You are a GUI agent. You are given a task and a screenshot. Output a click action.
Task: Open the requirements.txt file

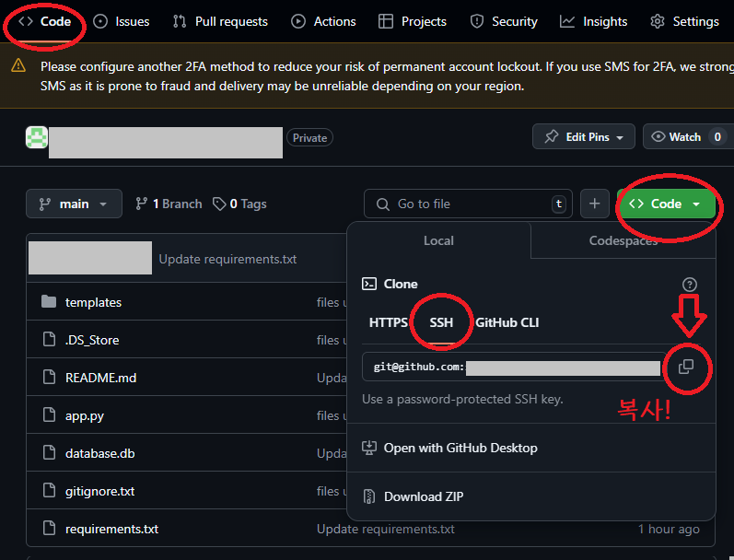click(x=111, y=529)
